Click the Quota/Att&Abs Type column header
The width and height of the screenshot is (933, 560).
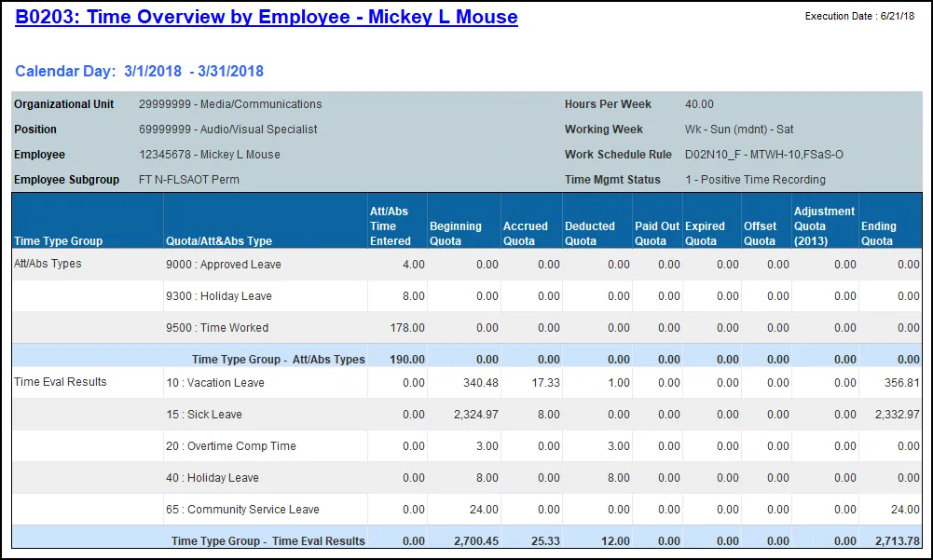tap(218, 241)
